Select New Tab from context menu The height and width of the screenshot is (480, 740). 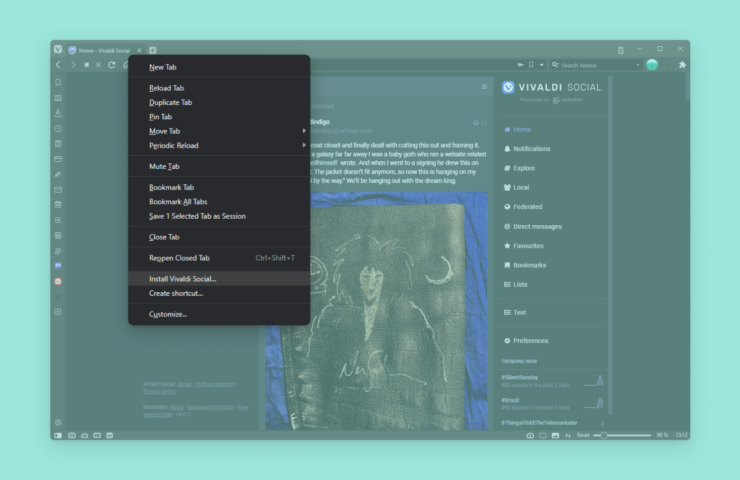pyautogui.click(x=219, y=67)
